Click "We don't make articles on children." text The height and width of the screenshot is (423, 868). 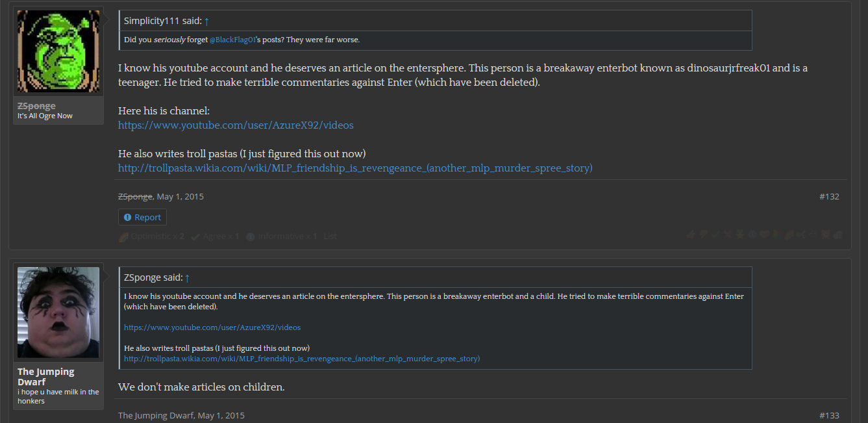pyautogui.click(x=201, y=387)
